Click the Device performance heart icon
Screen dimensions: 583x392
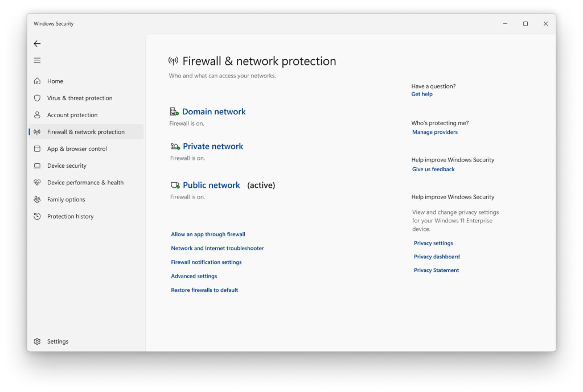coord(37,183)
